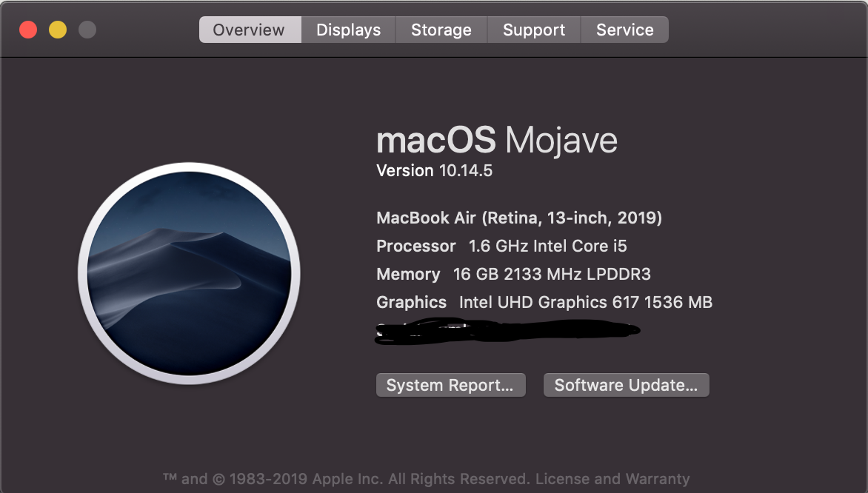The image size is (868, 493).
Task: Minimize window with the yellow button
Action: (58, 30)
